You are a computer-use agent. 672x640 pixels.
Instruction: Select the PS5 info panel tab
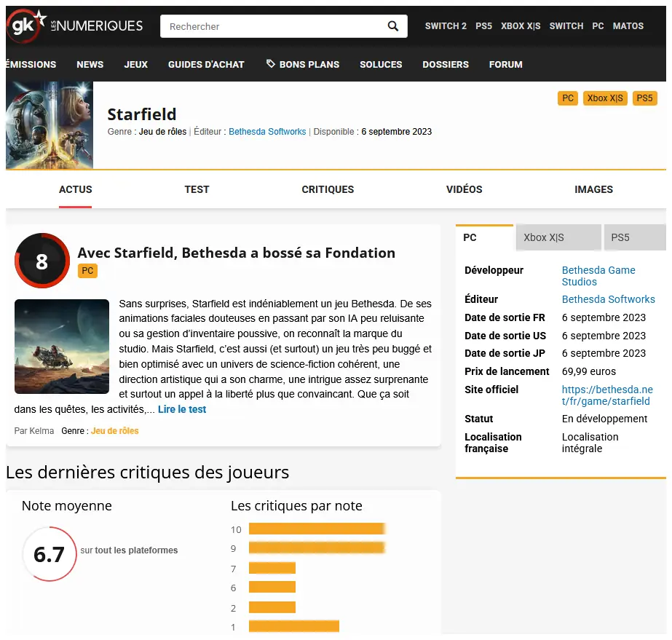(633, 237)
